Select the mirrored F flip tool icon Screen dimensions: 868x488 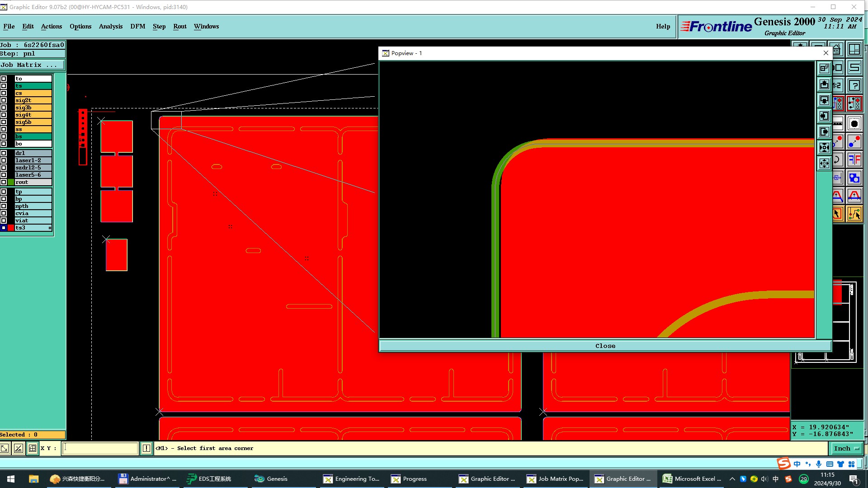pos(854,160)
